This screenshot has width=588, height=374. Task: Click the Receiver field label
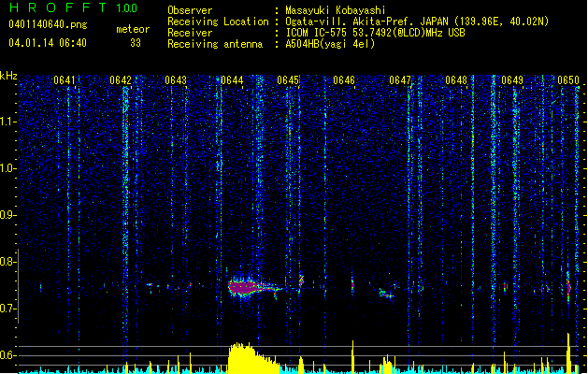(x=190, y=33)
